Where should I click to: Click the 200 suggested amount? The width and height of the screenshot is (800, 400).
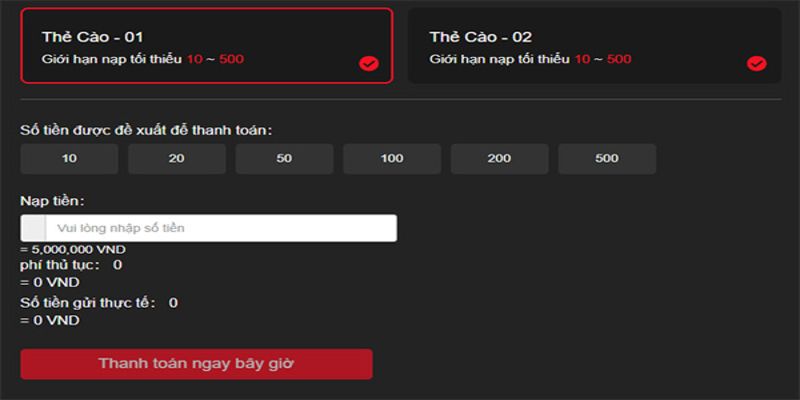pyautogui.click(x=499, y=159)
